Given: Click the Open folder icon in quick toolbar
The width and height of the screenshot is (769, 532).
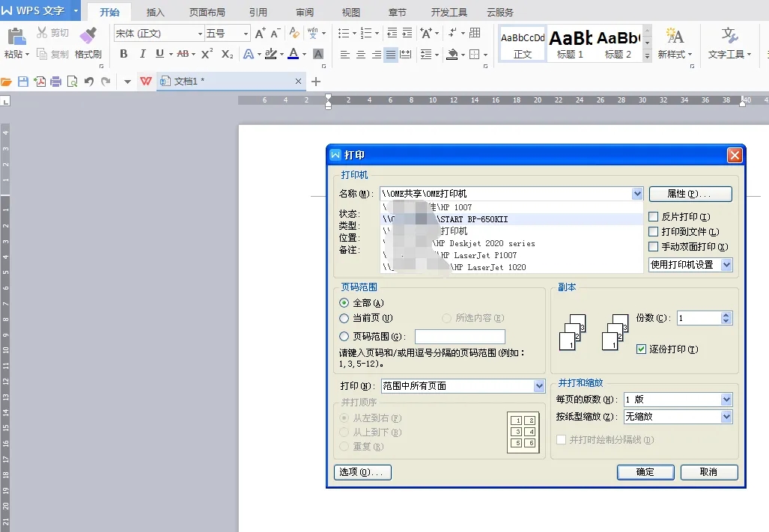Looking at the screenshot, I should coord(7,82).
